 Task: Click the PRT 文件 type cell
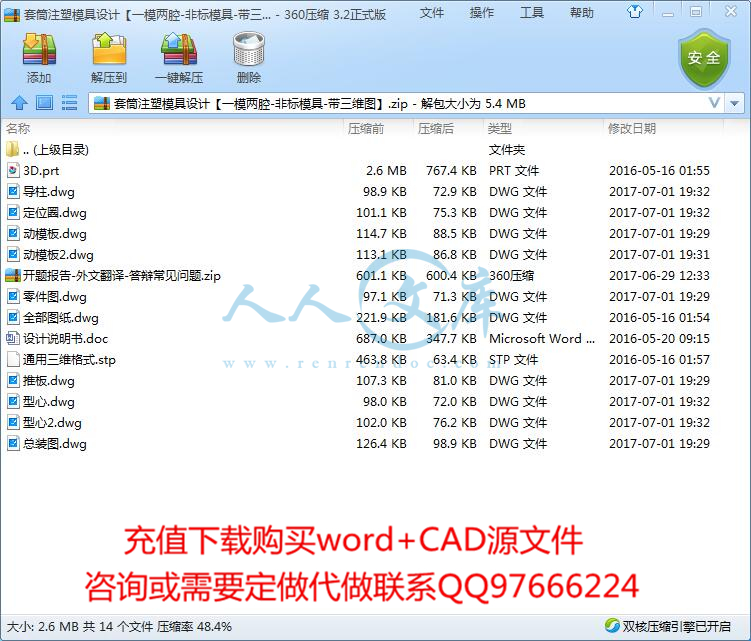(514, 171)
